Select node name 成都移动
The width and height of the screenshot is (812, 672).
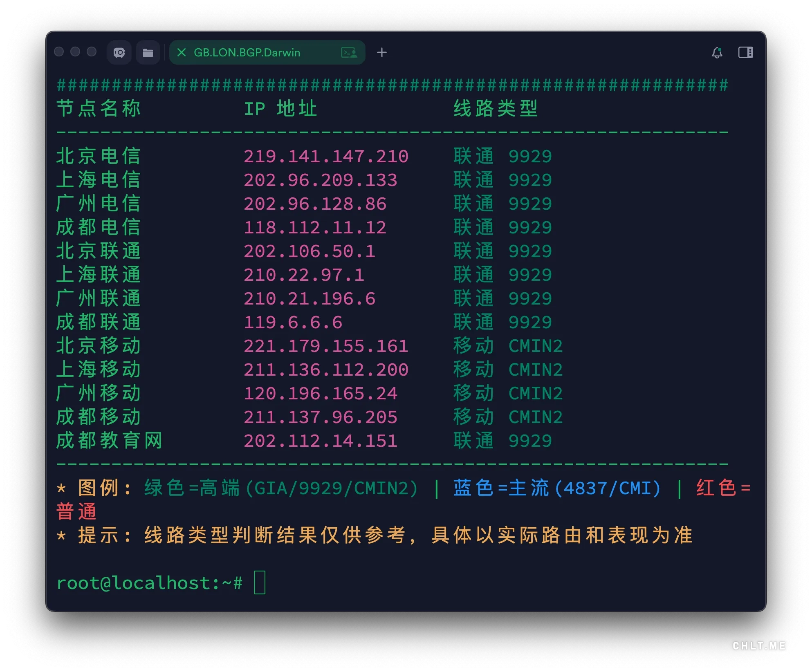[99, 417]
